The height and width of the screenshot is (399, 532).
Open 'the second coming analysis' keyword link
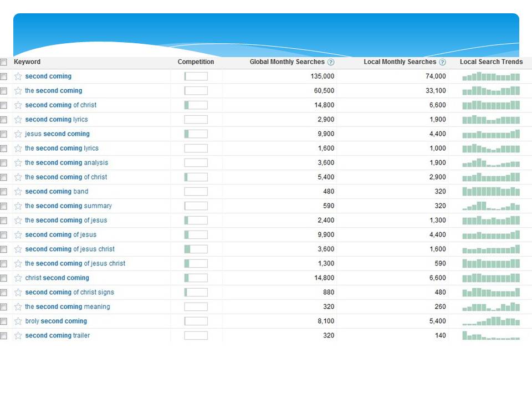[66, 163]
